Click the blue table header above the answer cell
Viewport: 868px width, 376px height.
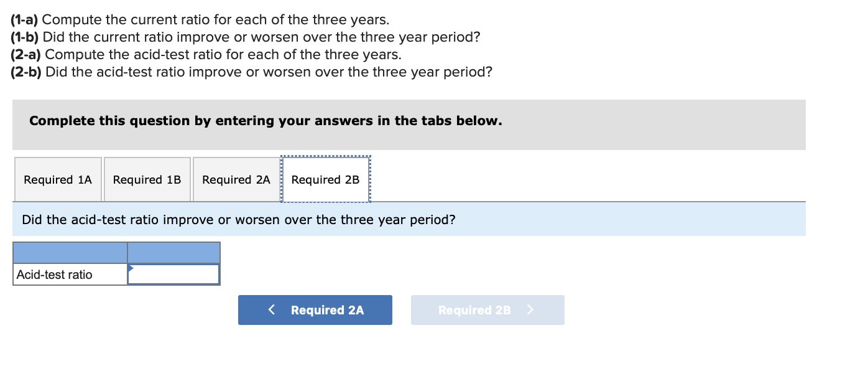pyautogui.click(x=173, y=253)
